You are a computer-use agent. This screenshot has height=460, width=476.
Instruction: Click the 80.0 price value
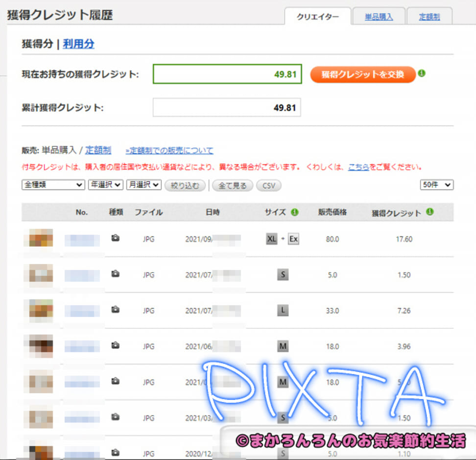click(x=333, y=239)
